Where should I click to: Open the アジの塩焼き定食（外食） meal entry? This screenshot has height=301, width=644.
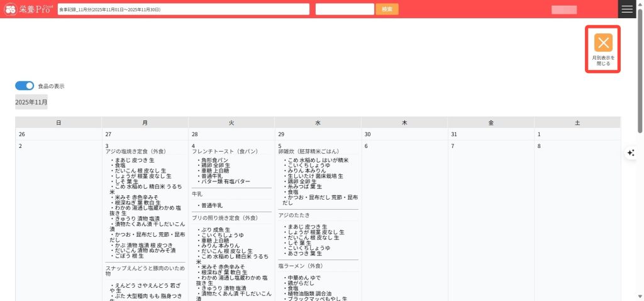135,152
